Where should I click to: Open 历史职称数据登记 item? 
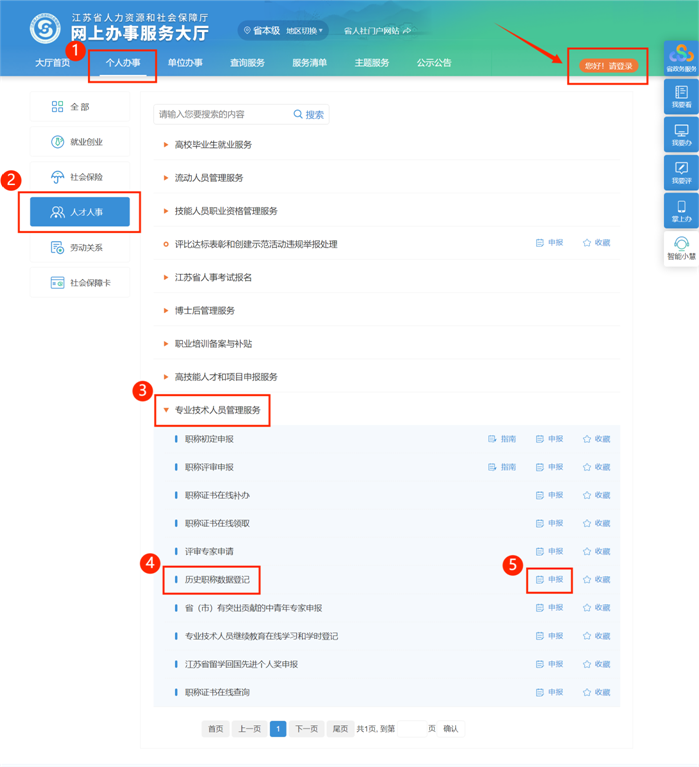click(x=217, y=580)
